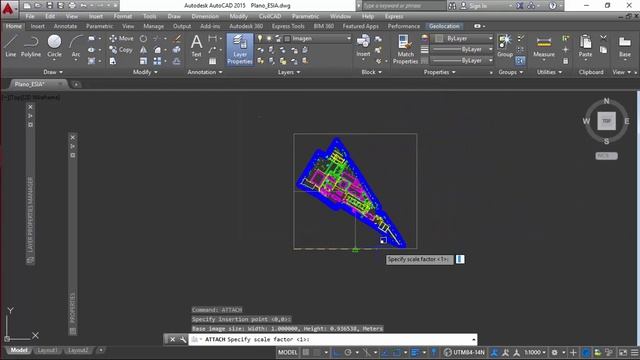Viewport: 640px width, 360px height.
Task: Expand the Draw panel
Action: click(53, 72)
